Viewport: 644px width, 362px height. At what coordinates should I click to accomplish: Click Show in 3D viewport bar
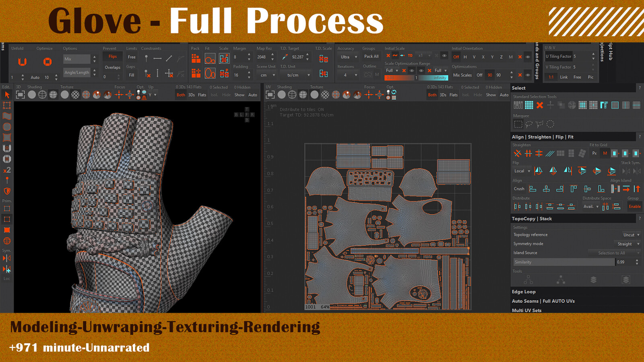pos(239,95)
